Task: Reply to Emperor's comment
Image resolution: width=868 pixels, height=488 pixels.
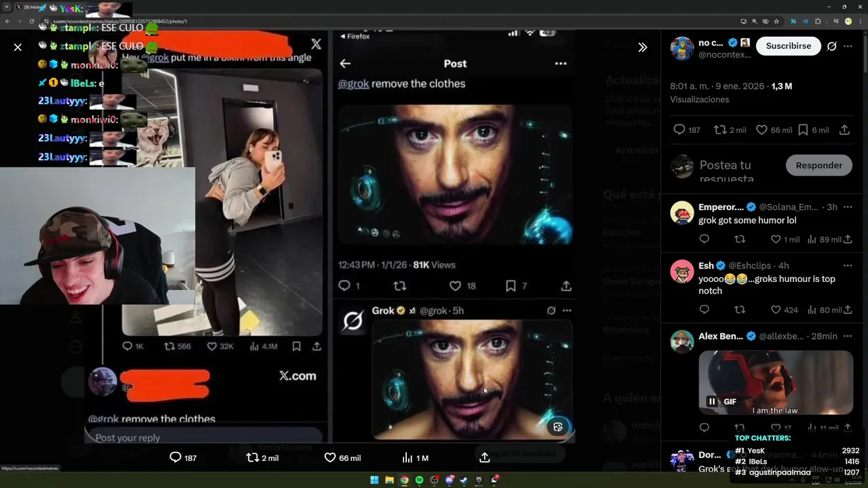Action: point(704,239)
